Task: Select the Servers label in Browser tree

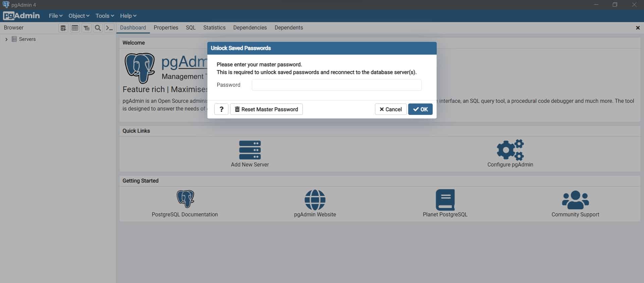Action: [27, 39]
